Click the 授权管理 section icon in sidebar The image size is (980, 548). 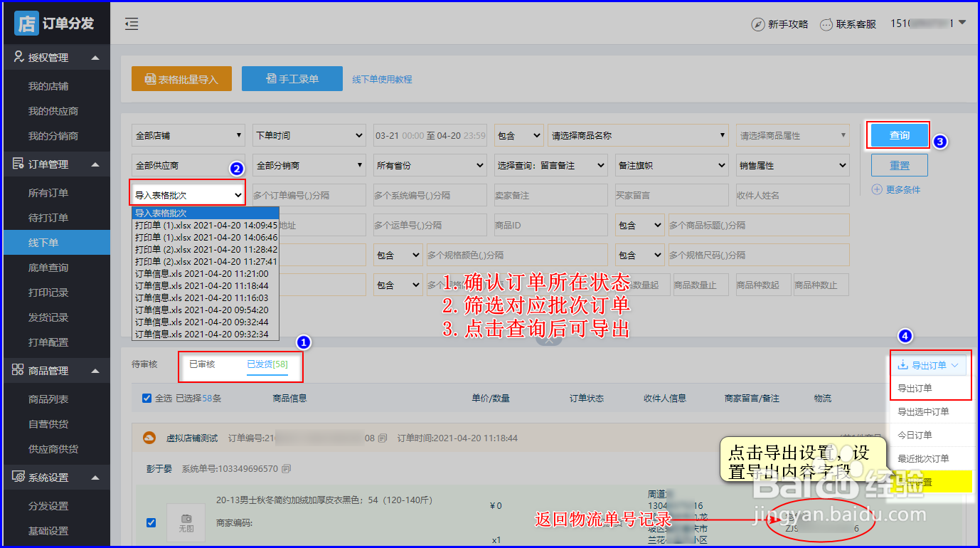coord(16,58)
